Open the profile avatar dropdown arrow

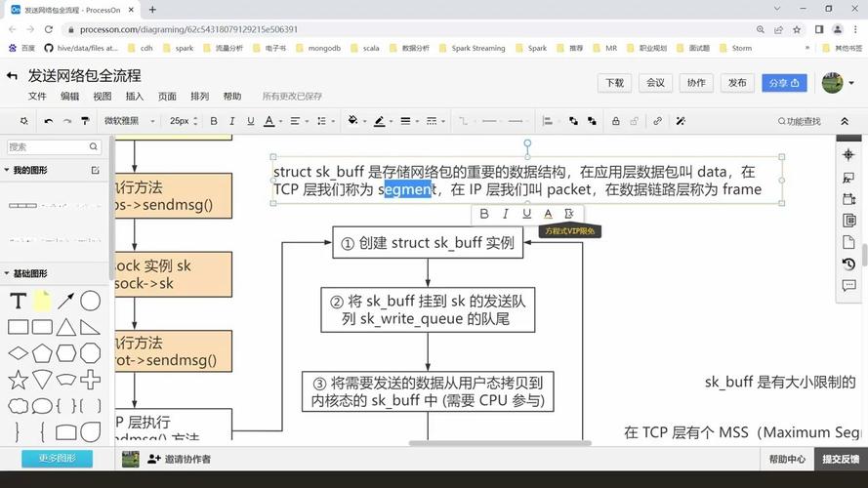[x=851, y=83]
